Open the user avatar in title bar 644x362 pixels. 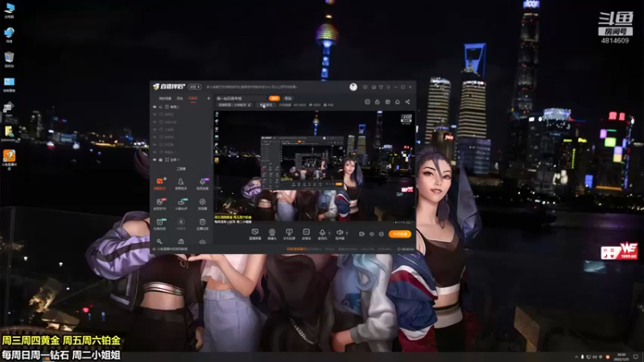click(x=353, y=87)
